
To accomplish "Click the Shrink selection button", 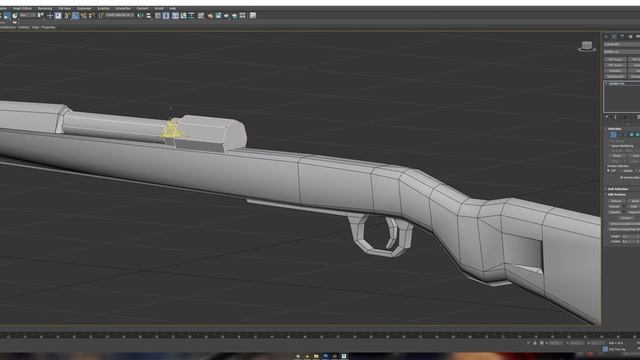I will pyautogui.click(x=616, y=156).
